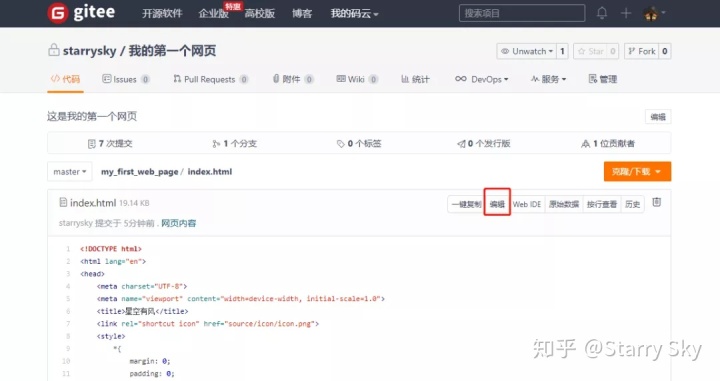This screenshot has width=720, height=381.
Task: Click the 19.14 KB file size text
Action: 134,203
